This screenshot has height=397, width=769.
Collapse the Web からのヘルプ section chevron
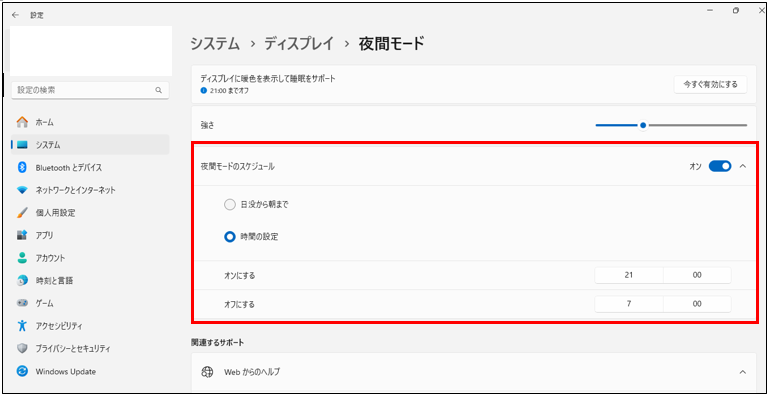(x=743, y=372)
